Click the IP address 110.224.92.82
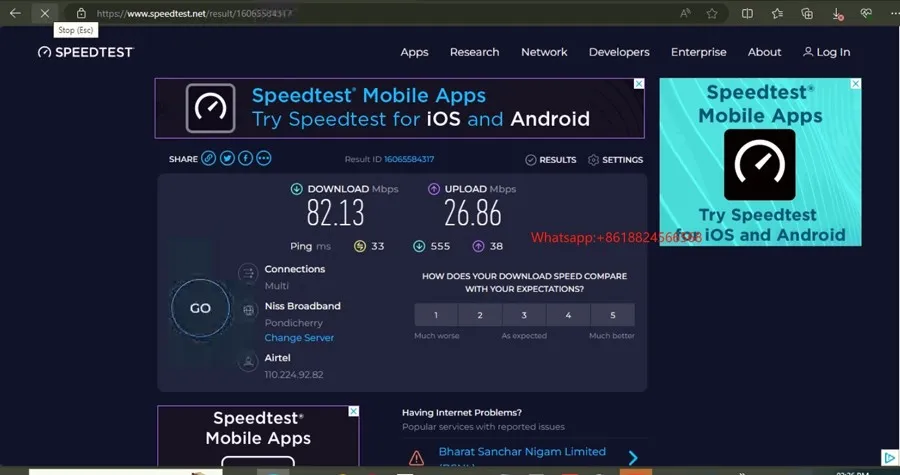This screenshot has height=475, width=900. (294, 375)
